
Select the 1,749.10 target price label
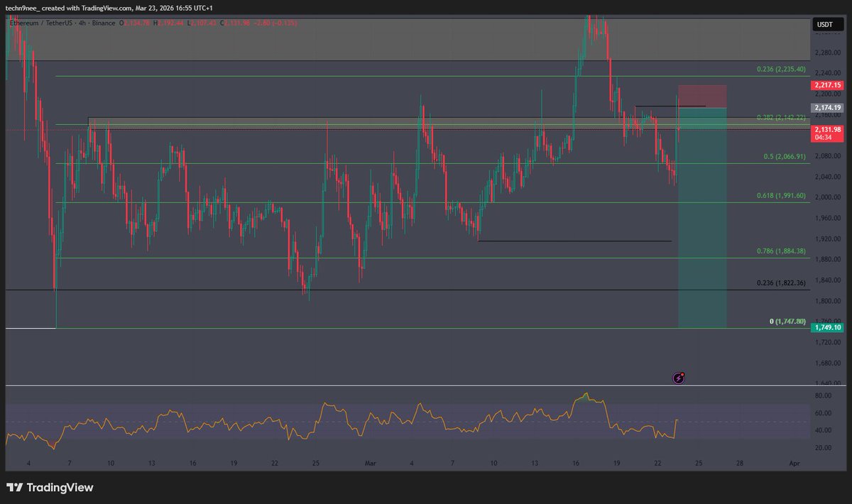pos(828,327)
